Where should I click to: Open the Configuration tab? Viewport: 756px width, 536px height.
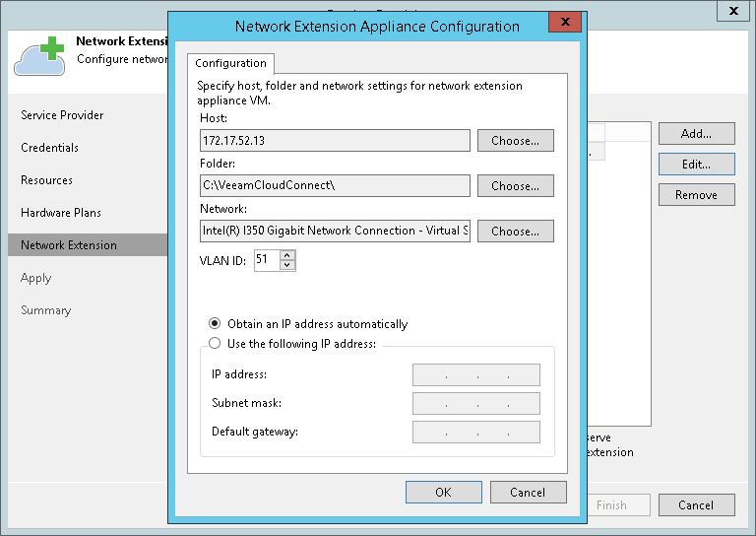coord(230,63)
